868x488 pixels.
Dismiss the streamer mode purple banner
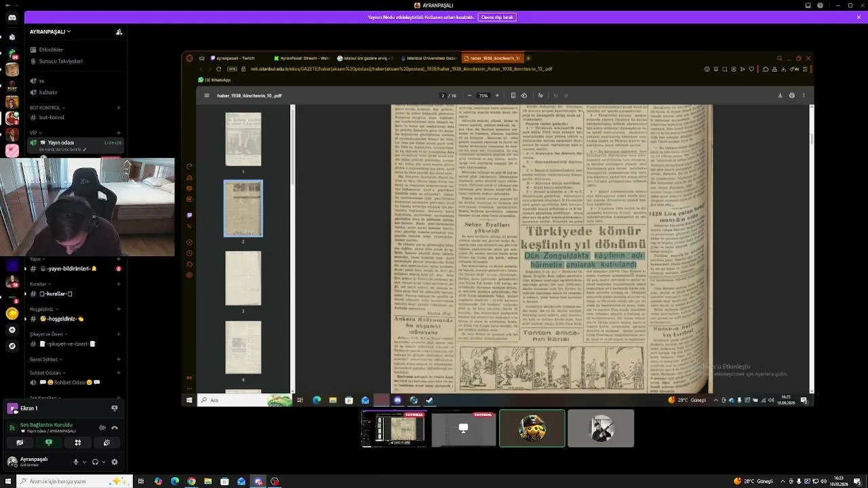[x=859, y=17]
